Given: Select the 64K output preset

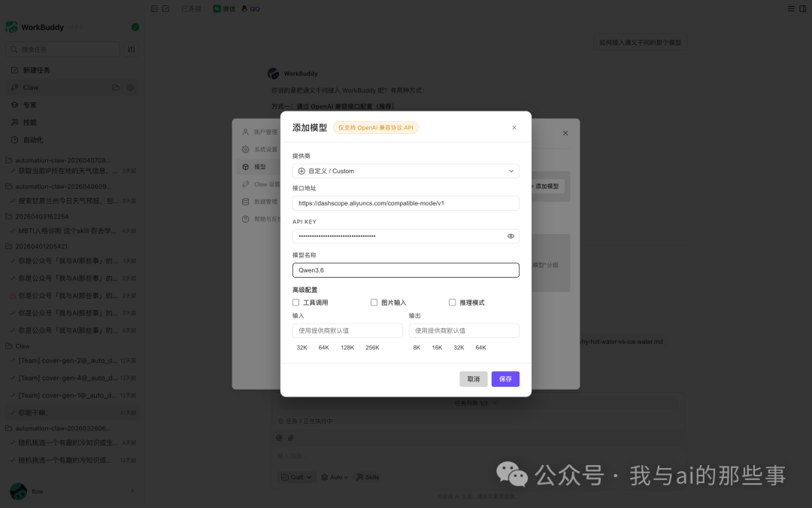Looking at the screenshot, I should click(480, 347).
